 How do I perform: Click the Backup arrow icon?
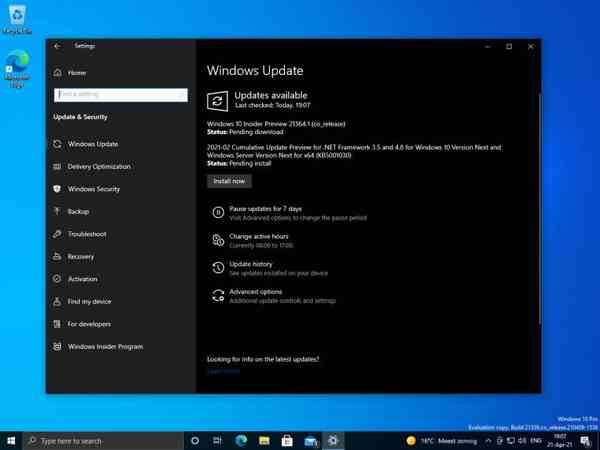57,211
